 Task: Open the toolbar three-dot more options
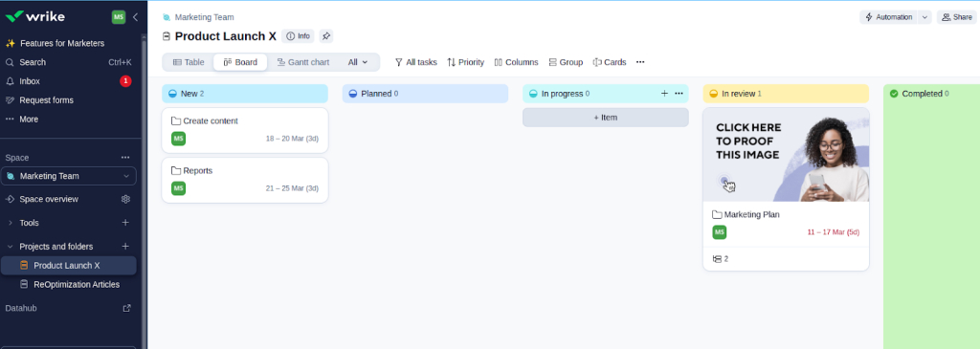640,62
